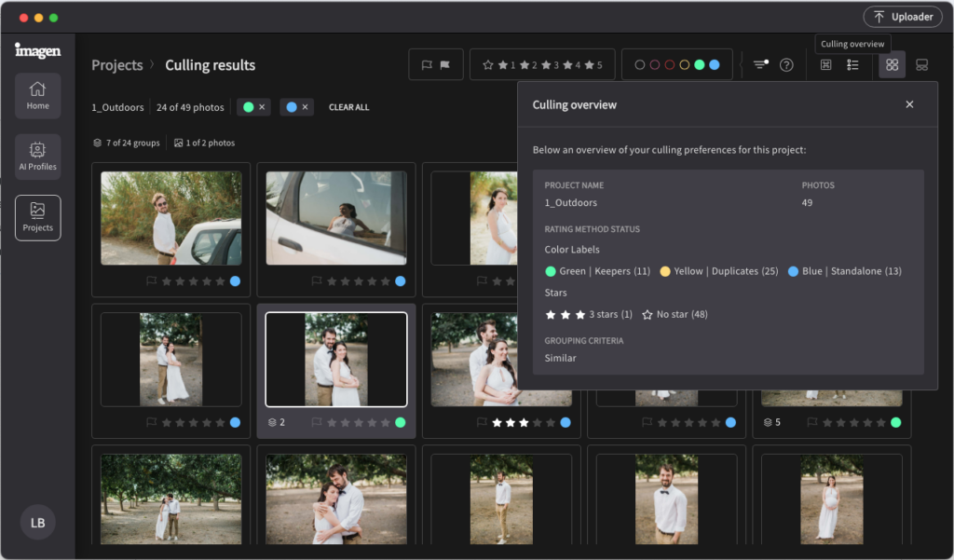Remove the green filter chip with X
This screenshot has height=560, width=954.
262,107
